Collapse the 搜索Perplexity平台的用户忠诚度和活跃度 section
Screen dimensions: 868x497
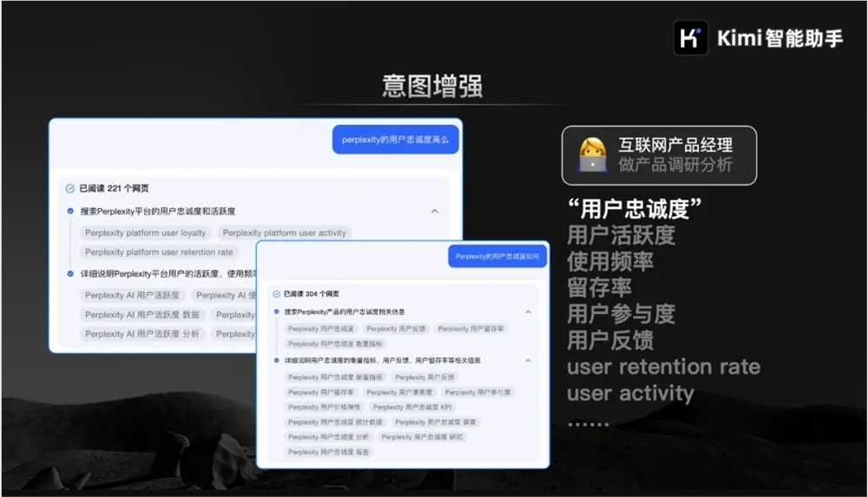tap(435, 211)
